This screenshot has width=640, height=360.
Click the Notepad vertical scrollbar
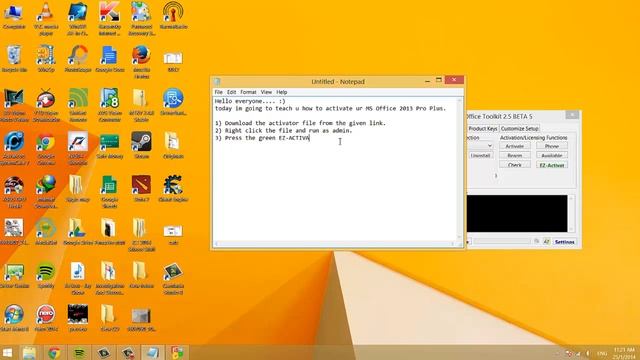460,169
